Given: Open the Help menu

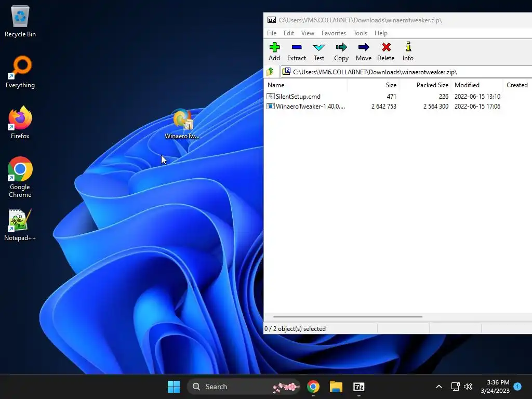Looking at the screenshot, I should click(x=381, y=33).
